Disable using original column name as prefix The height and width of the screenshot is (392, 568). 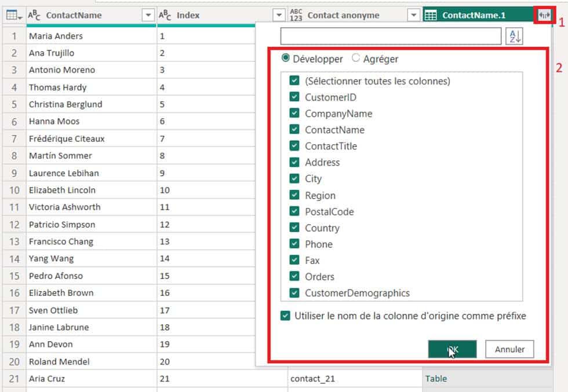click(285, 316)
